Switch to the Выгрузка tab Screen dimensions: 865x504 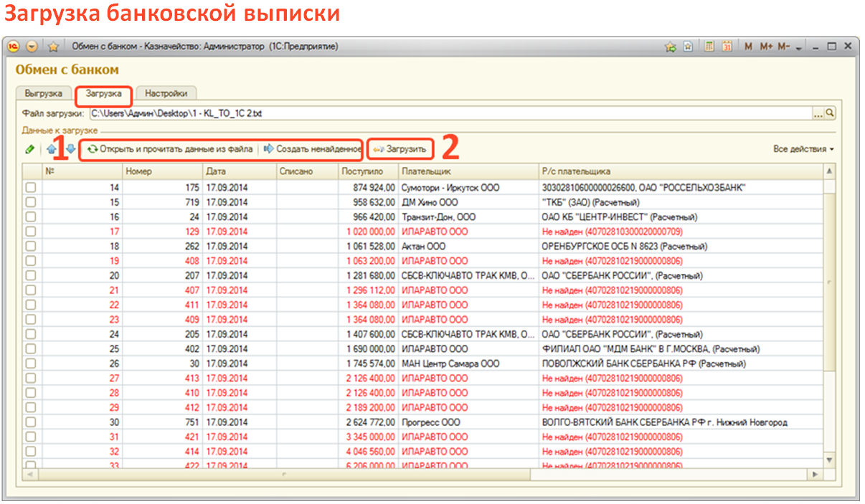point(44,93)
